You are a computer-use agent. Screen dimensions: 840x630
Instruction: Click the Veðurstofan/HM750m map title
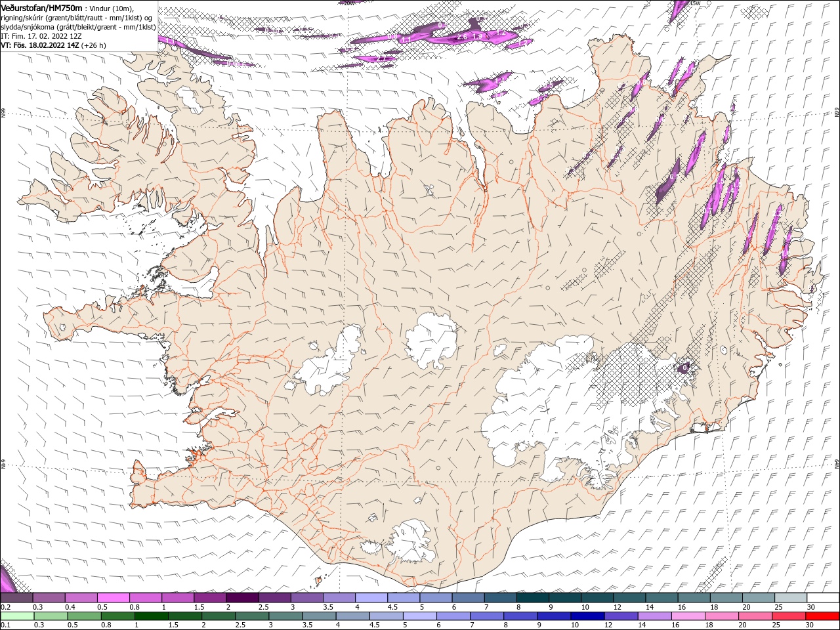(x=41, y=7)
